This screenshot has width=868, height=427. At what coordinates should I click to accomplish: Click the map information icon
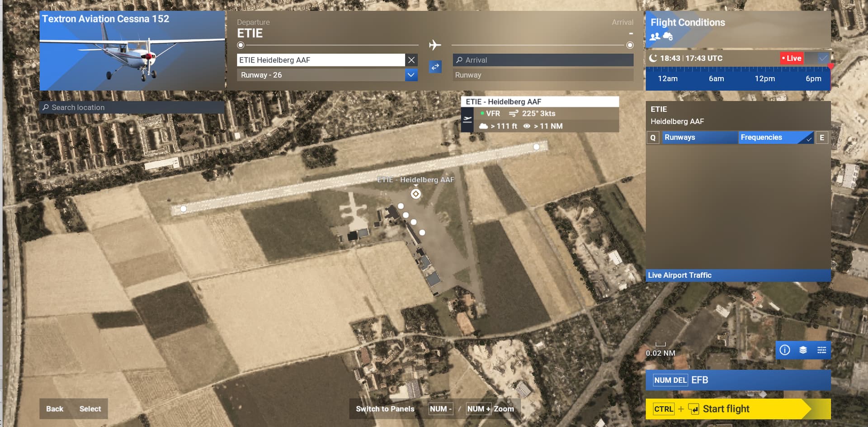pos(785,350)
